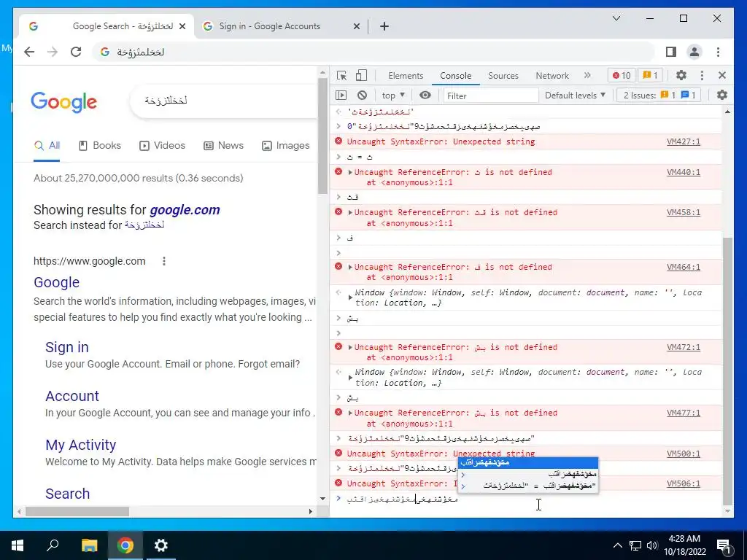Open VM440:1 source link
Screen dimensions: 747x560
[683, 172]
